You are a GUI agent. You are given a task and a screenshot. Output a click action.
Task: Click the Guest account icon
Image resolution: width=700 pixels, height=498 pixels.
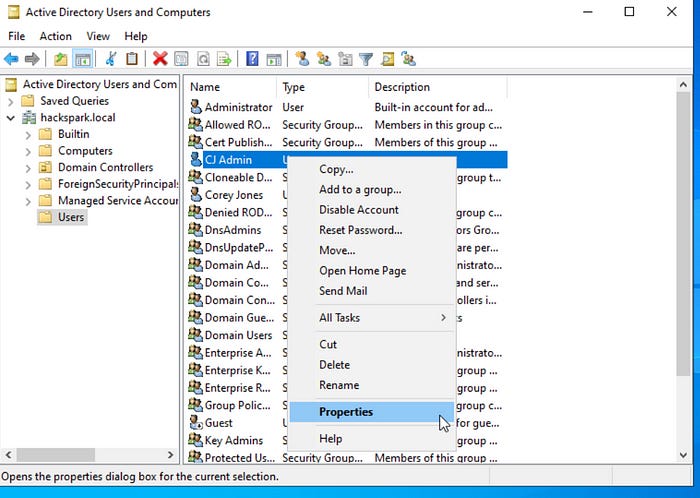click(x=196, y=423)
